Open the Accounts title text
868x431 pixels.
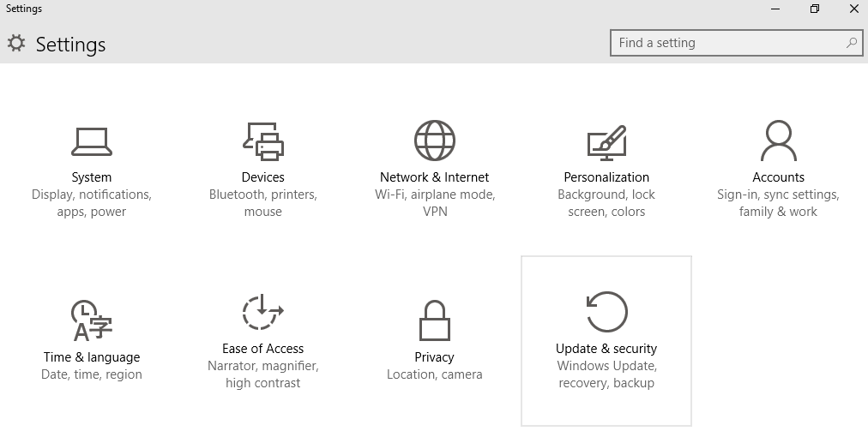tap(778, 177)
